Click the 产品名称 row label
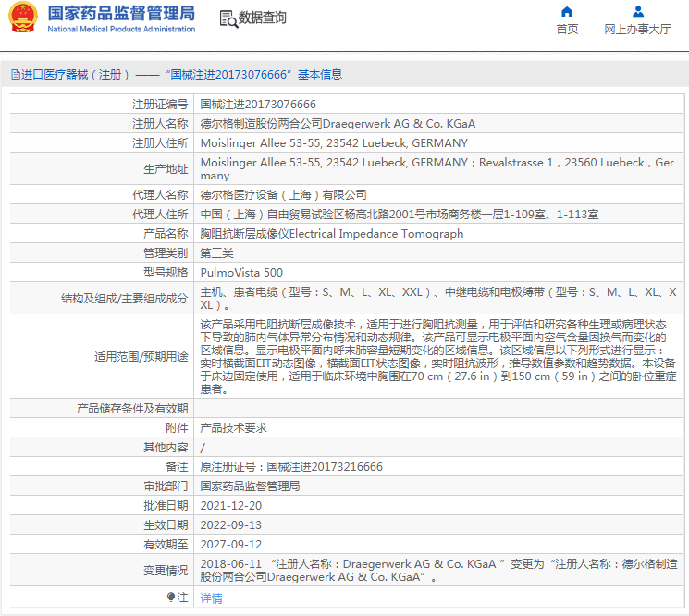Screen dimensions: 689x616 [166, 233]
